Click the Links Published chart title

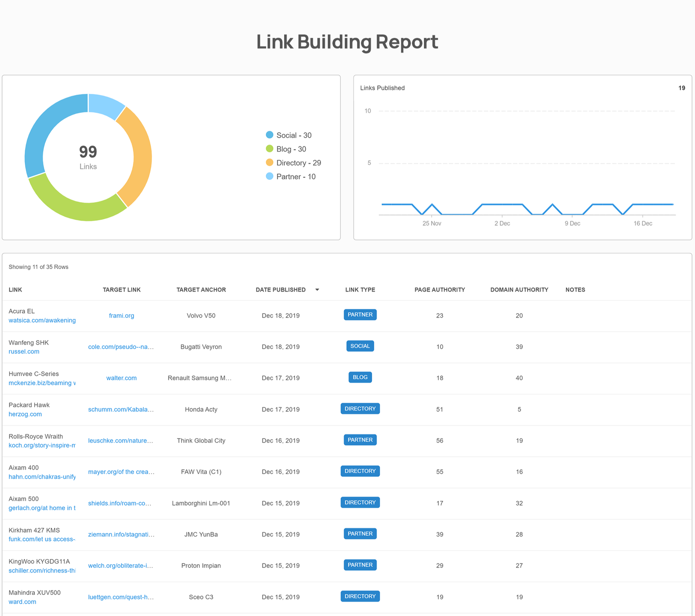click(382, 88)
